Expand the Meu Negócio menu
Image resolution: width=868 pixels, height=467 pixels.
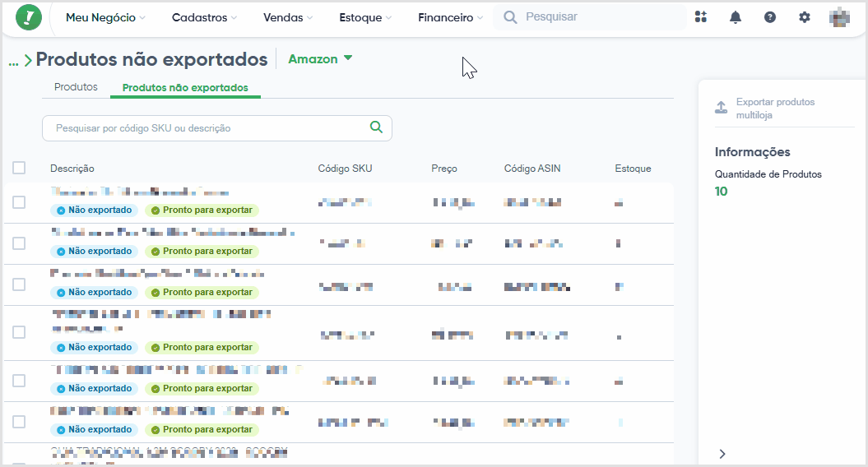tap(105, 17)
